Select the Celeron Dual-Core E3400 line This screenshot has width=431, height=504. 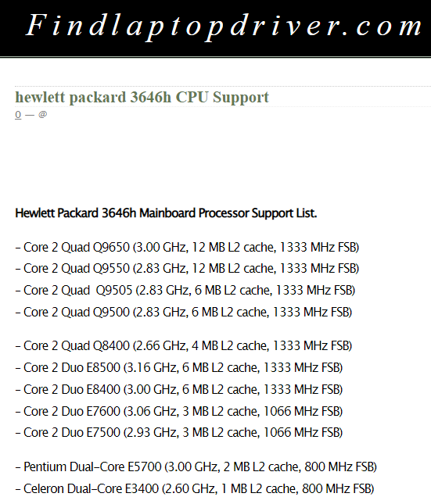click(195, 488)
